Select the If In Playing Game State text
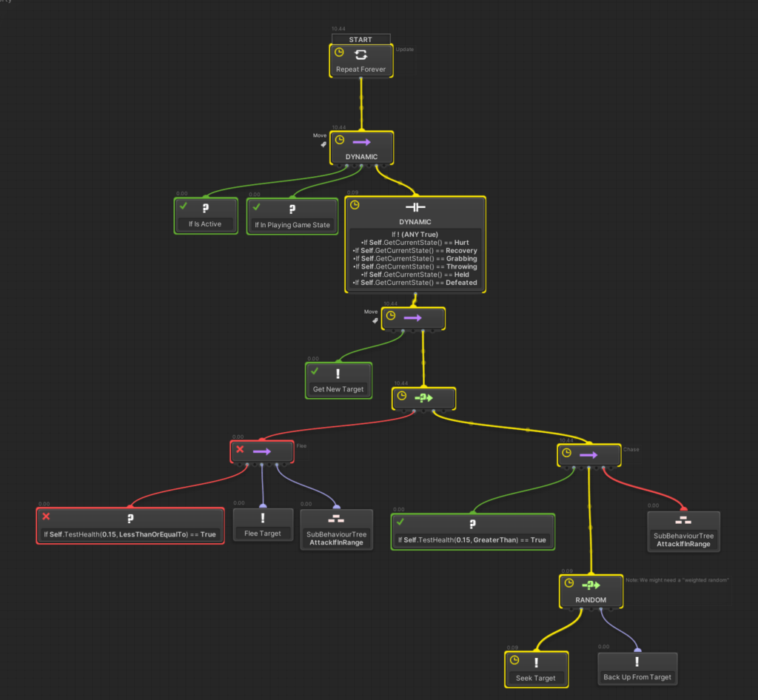 (292, 225)
